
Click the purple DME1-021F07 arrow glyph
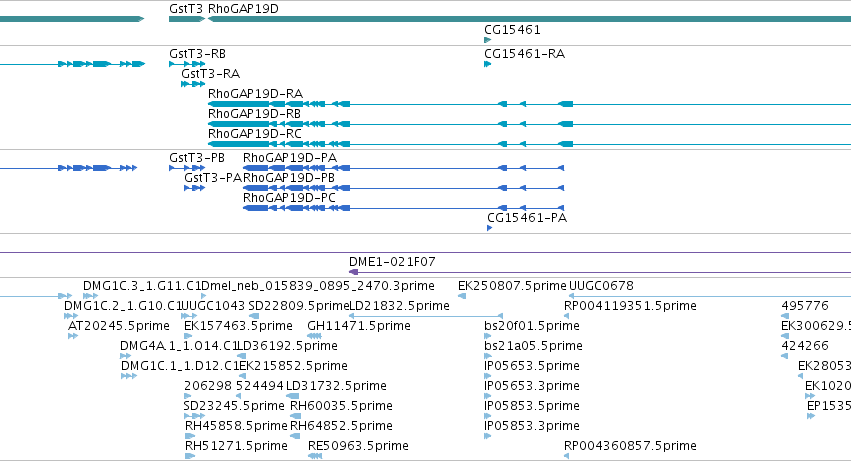point(354,272)
